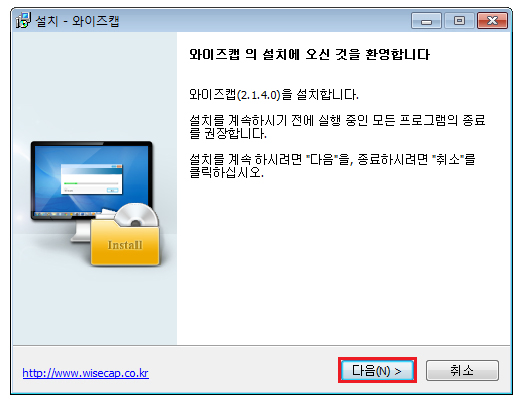Click the blue monitor screen illustration
The width and height of the screenshot is (524, 402).
[92, 178]
